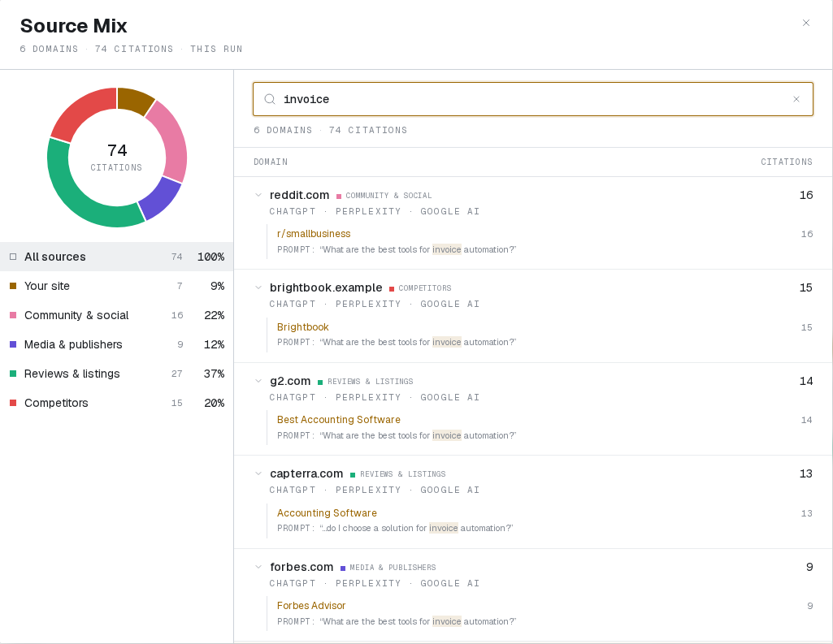Filter by Community & social
This screenshot has height=644, width=833.
(x=116, y=315)
